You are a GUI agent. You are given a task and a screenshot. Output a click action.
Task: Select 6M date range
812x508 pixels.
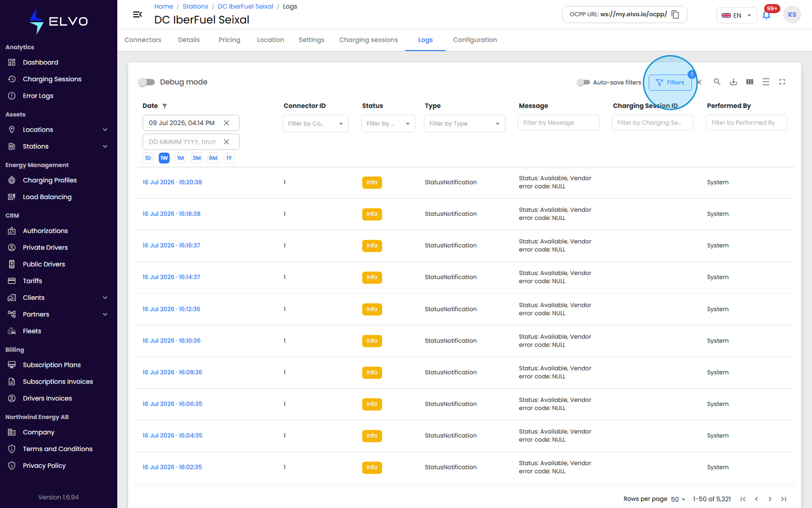pos(213,158)
